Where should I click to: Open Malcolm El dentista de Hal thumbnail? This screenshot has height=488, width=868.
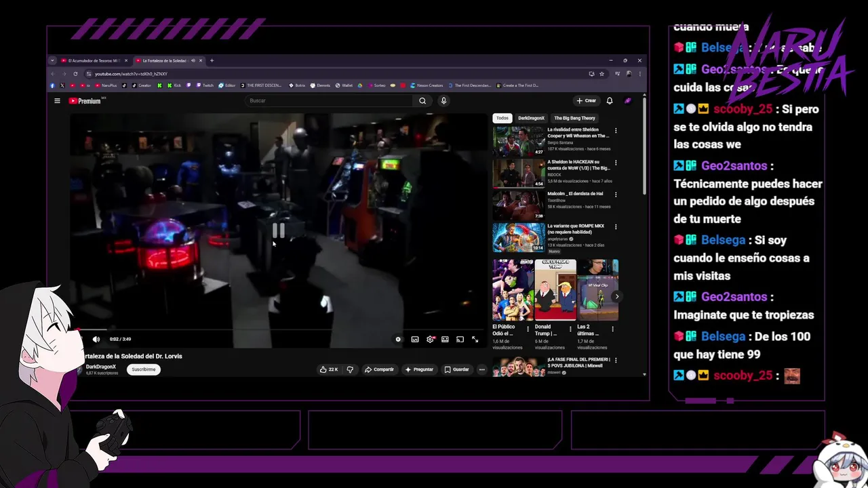click(519, 205)
